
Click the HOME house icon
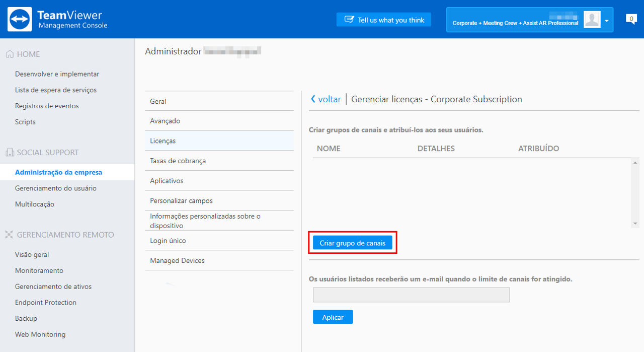click(10, 54)
